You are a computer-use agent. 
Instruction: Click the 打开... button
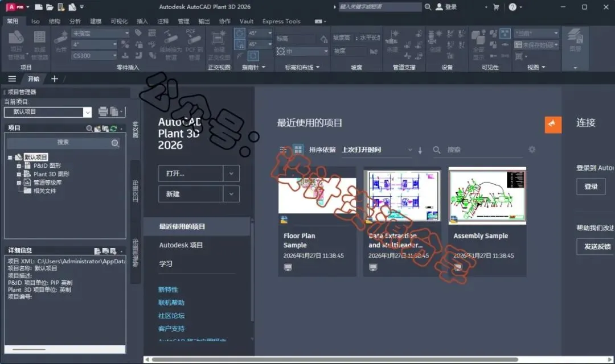[191, 173]
